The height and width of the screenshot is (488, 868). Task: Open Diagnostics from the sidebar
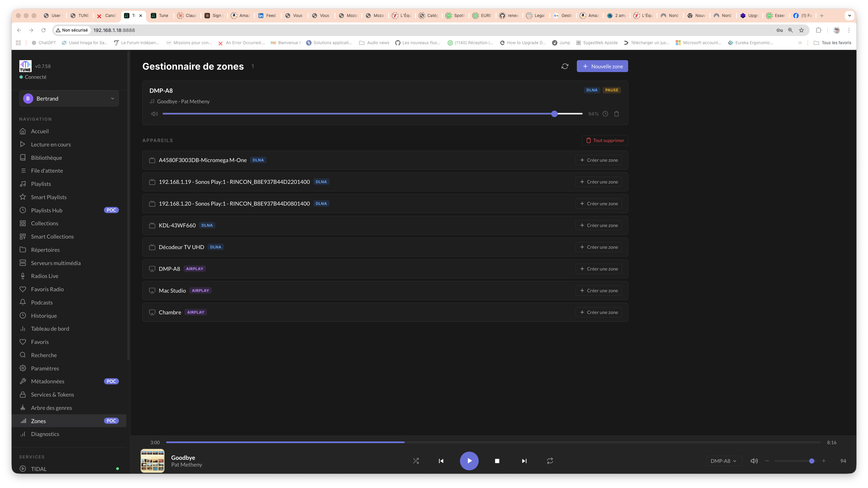click(69, 434)
